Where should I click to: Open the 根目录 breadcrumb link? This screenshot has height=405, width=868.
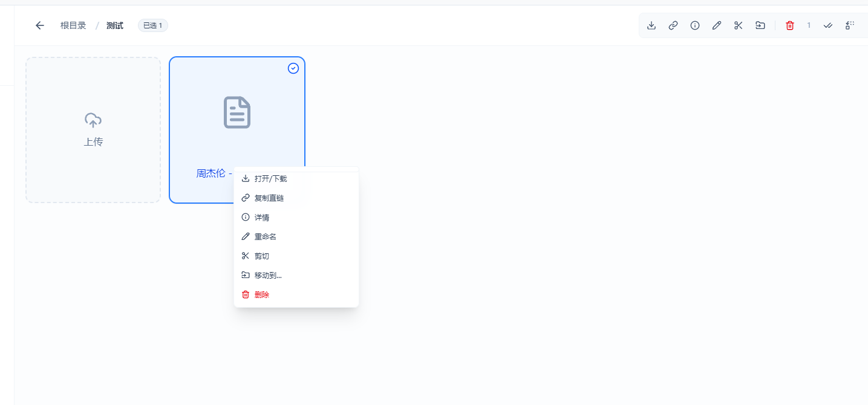tap(73, 25)
